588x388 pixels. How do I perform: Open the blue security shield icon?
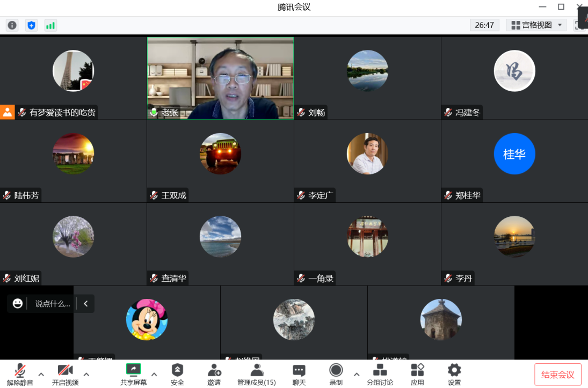coord(31,25)
